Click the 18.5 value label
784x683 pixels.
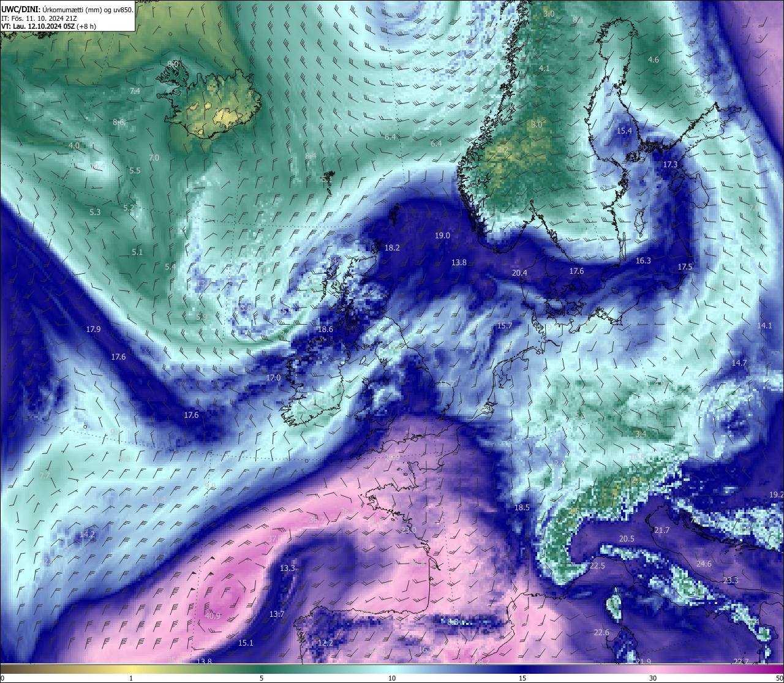[x=522, y=508]
